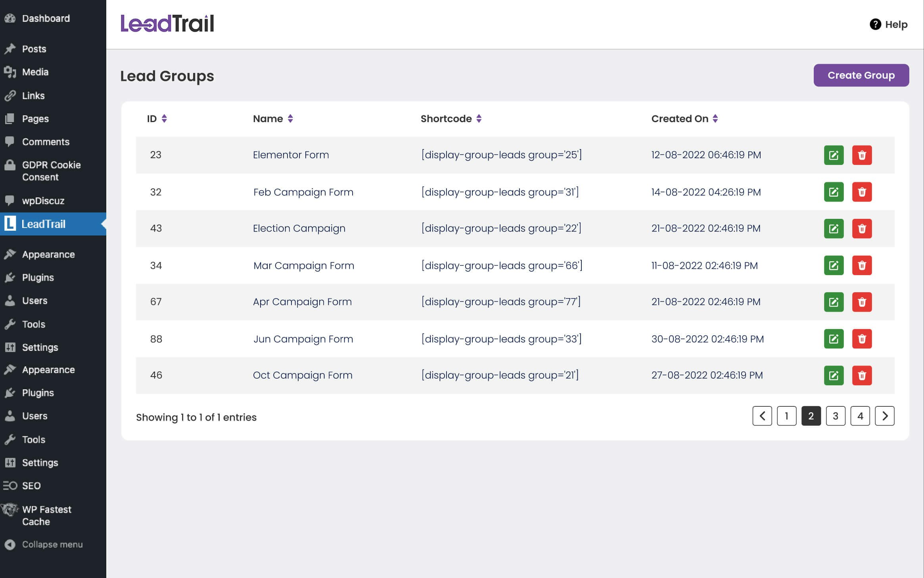Edit the Elementor Form group
Image resolution: width=924 pixels, height=578 pixels.
pyautogui.click(x=834, y=155)
